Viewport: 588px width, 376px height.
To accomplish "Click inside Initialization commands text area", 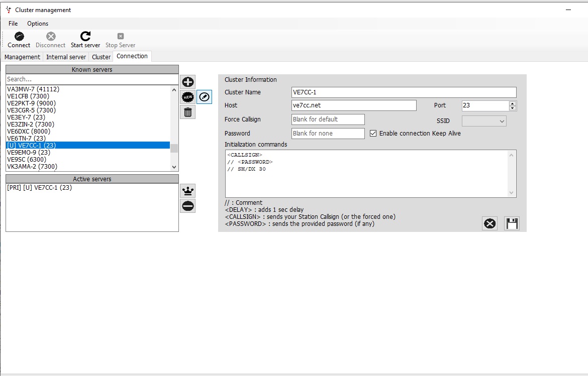I will point(367,174).
